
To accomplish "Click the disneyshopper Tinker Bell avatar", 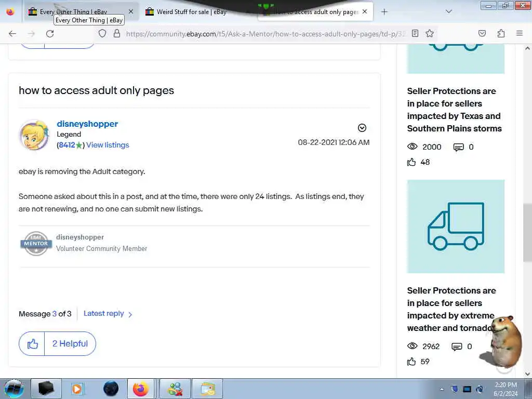I will click(34, 135).
